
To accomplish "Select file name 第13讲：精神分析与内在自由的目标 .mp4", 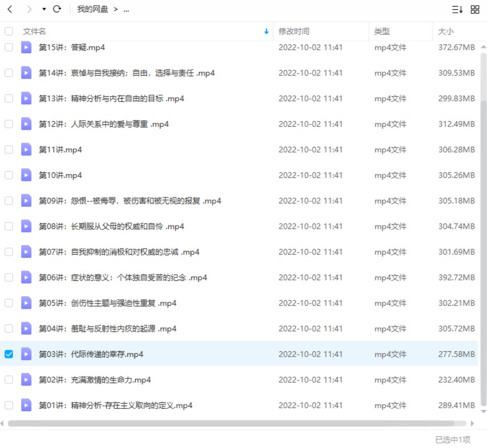I will click(x=111, y=99).
